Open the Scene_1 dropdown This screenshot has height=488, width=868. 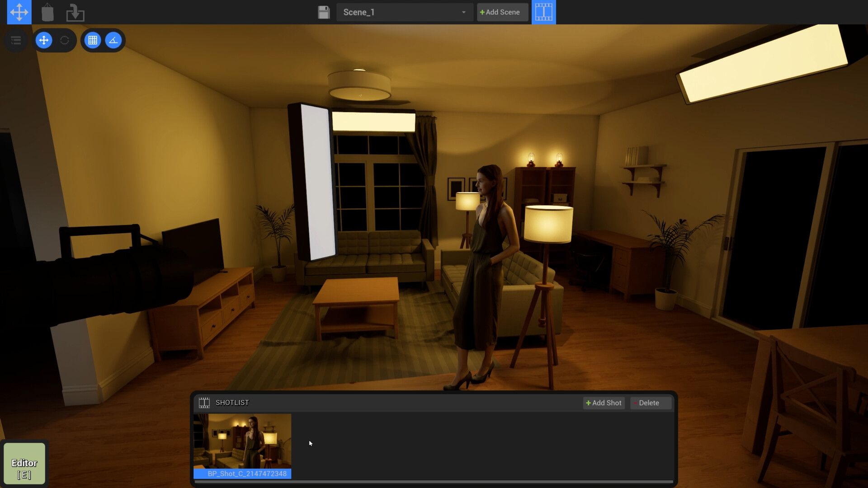pyautogui.click(x=463, y=12)
